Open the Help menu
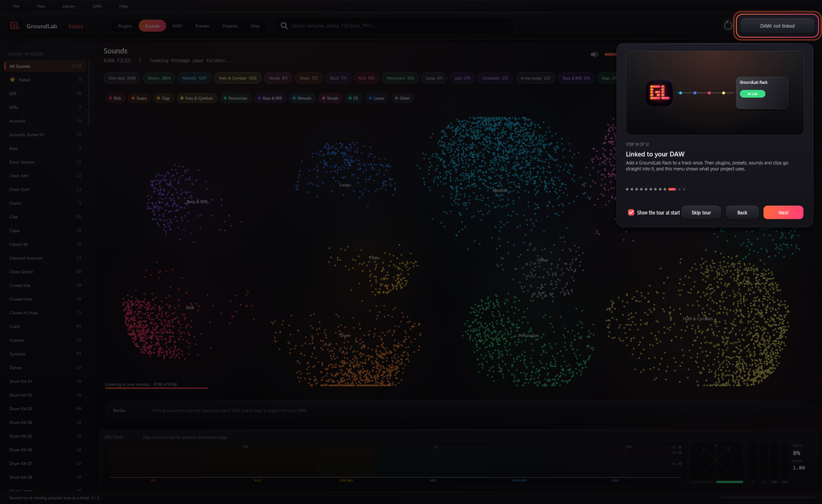Image resolution: width=822 pixels, height=504 pixels. point(123,6)
